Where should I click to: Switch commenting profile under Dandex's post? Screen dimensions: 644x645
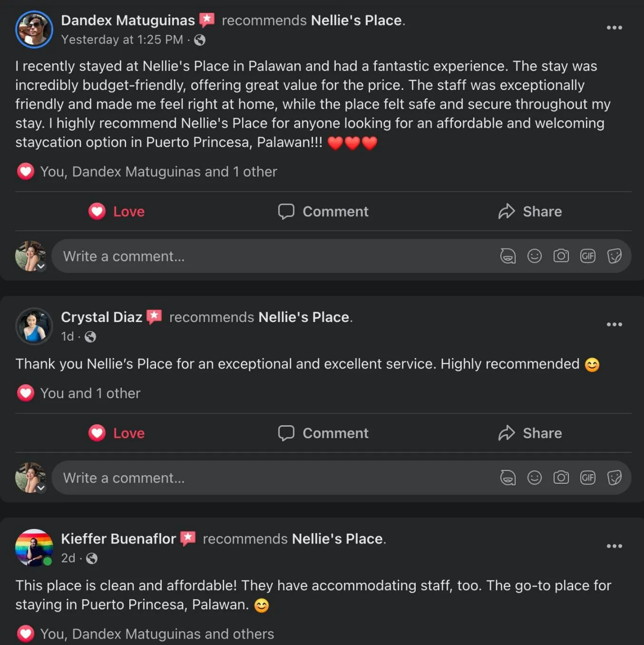coord(41,267)
